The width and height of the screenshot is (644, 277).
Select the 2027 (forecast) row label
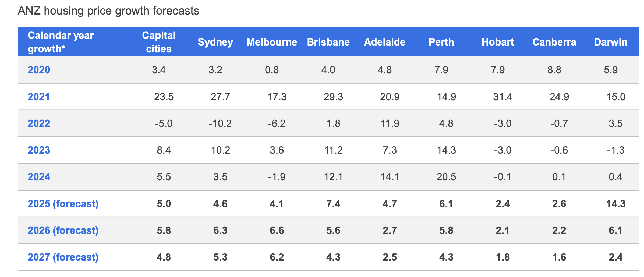tap(63, 257)
